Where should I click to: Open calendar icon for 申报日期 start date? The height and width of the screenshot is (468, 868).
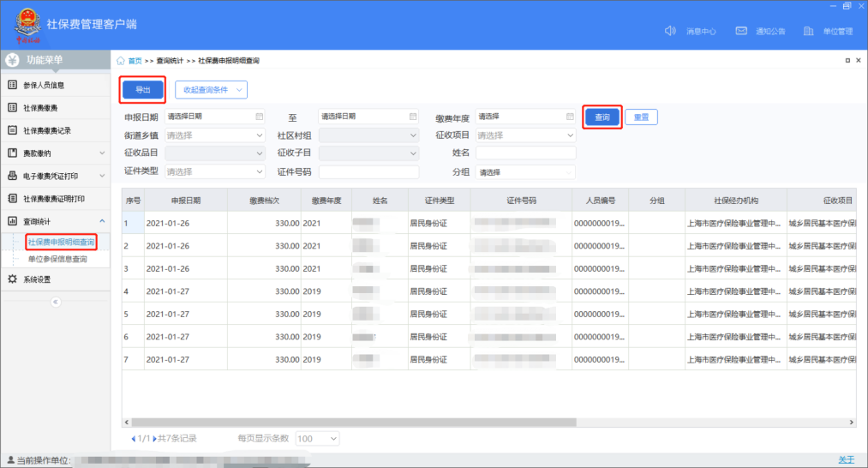[x=259, y=117]
